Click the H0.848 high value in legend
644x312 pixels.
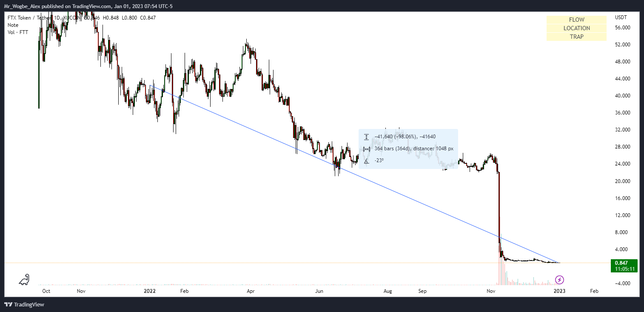110,18
